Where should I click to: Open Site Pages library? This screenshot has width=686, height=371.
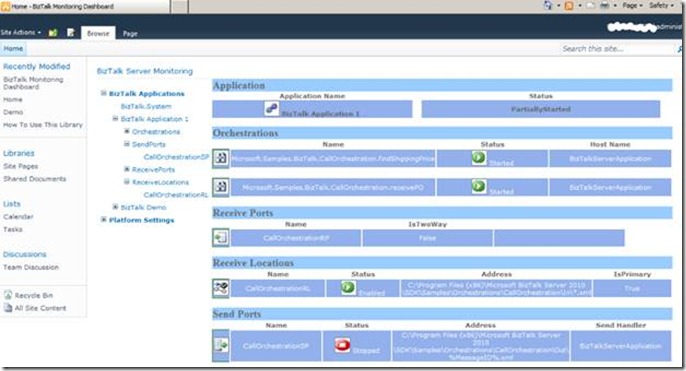coord(21,166)
